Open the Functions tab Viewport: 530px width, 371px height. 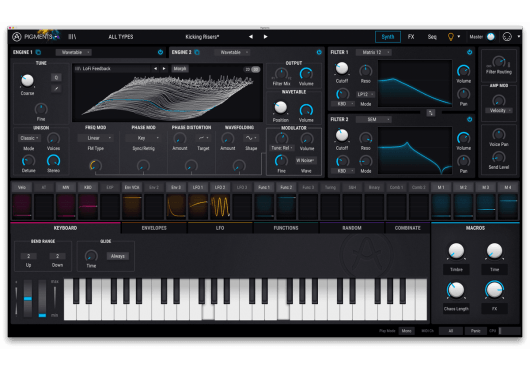coord(286,228)
